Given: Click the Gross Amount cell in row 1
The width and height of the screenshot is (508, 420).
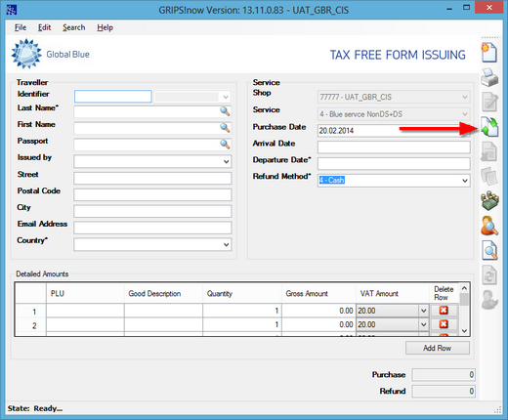Looking at the screenshot, I should pos(318,311).
